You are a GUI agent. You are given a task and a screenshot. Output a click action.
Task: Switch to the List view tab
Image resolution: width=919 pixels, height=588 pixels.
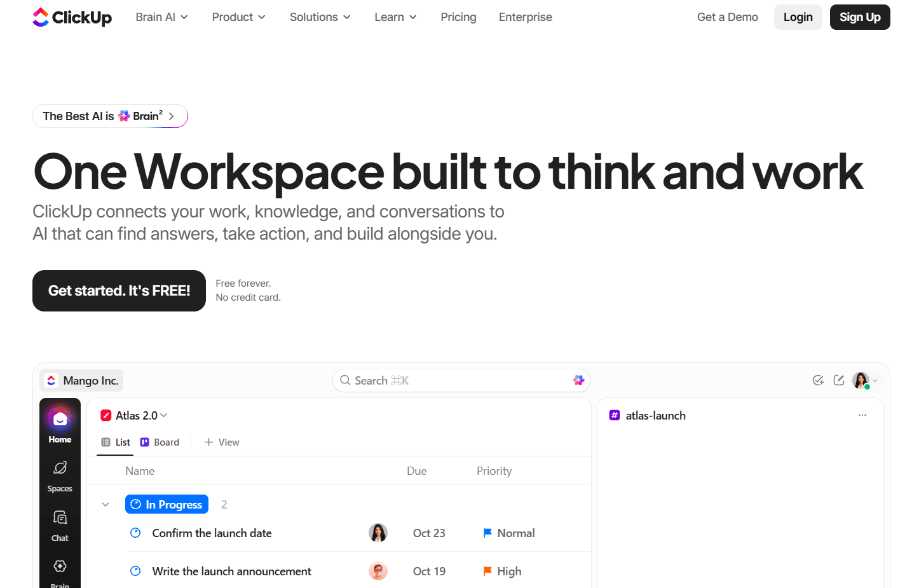click(x=116, y=442)
